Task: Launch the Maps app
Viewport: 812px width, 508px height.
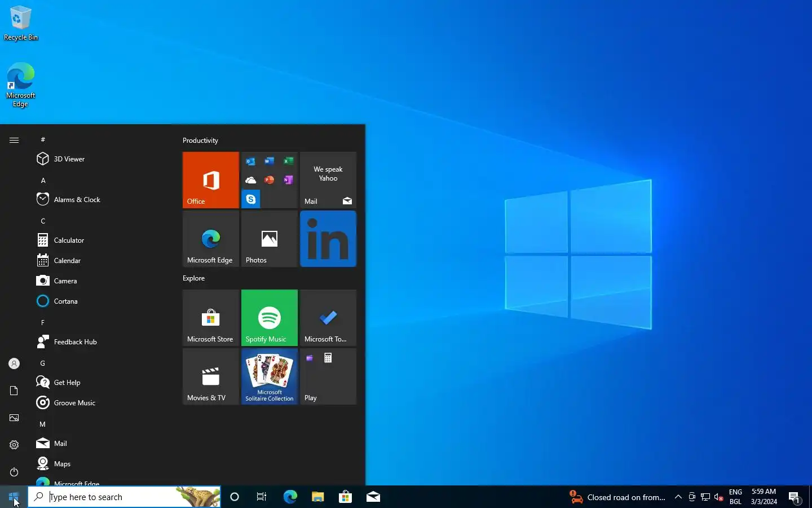Action: coord(101,464)
